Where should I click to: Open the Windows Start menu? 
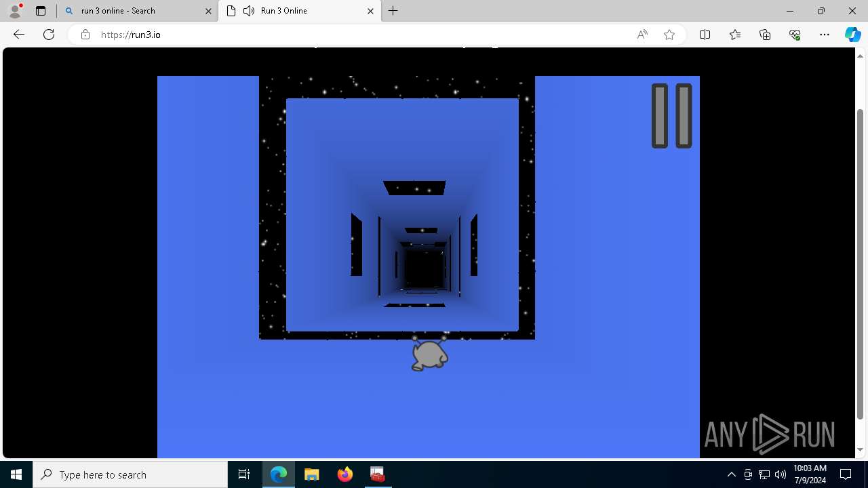[16, 474]
